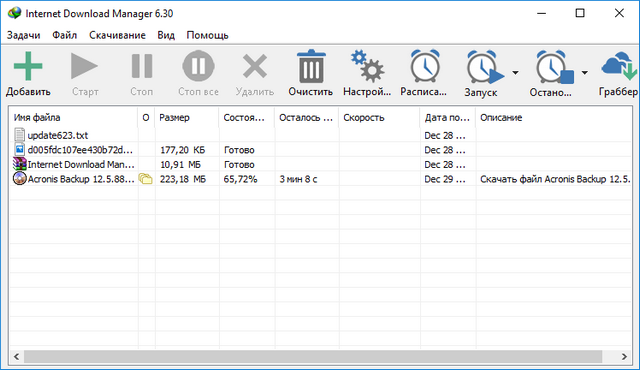Click the IDM application icon in title bar

14,13
